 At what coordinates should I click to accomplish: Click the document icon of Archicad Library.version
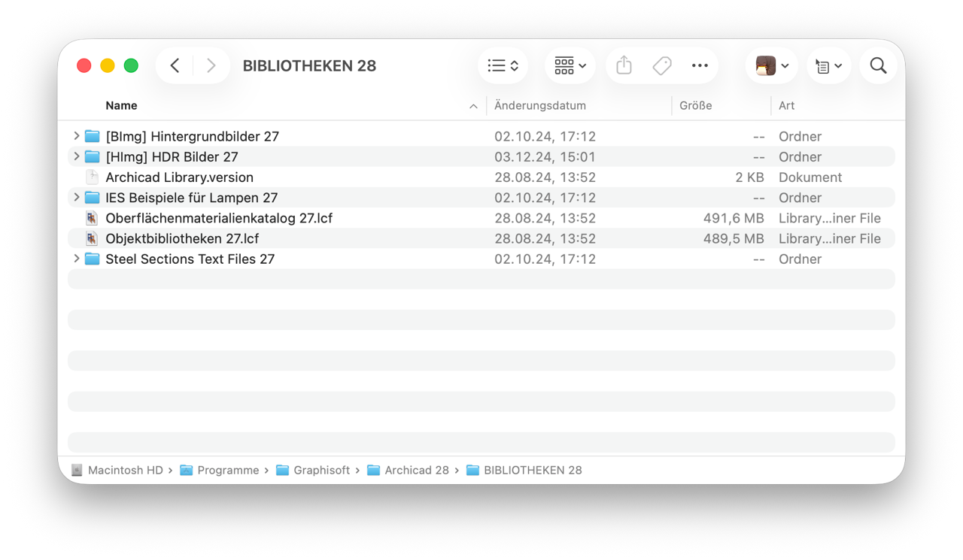[92, 177]
